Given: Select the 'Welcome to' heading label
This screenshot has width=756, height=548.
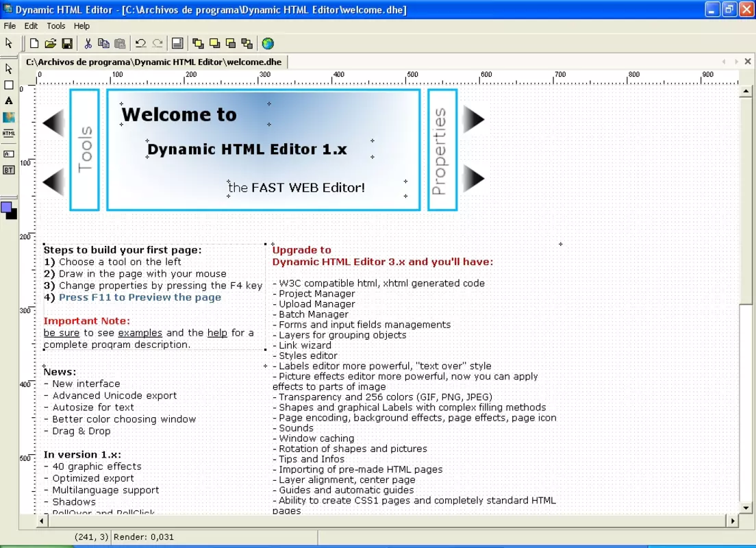Looking at the screenshot, I should [x=179, y=114].
